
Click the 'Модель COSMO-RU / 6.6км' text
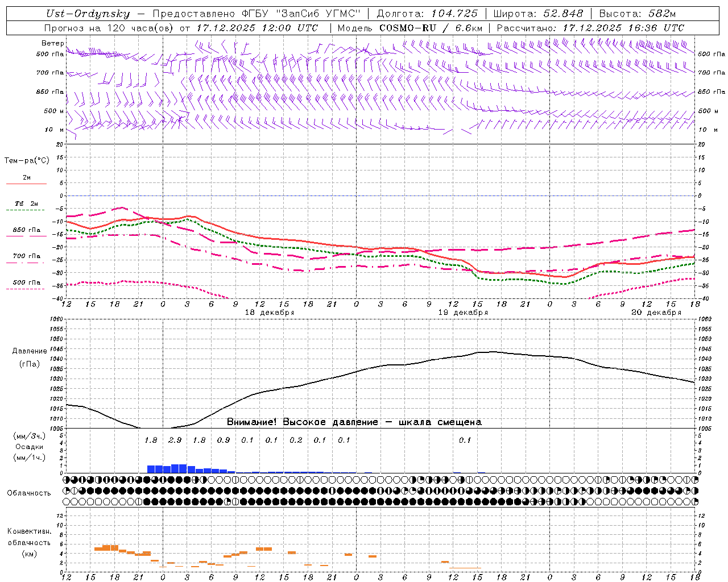[410, 28]
